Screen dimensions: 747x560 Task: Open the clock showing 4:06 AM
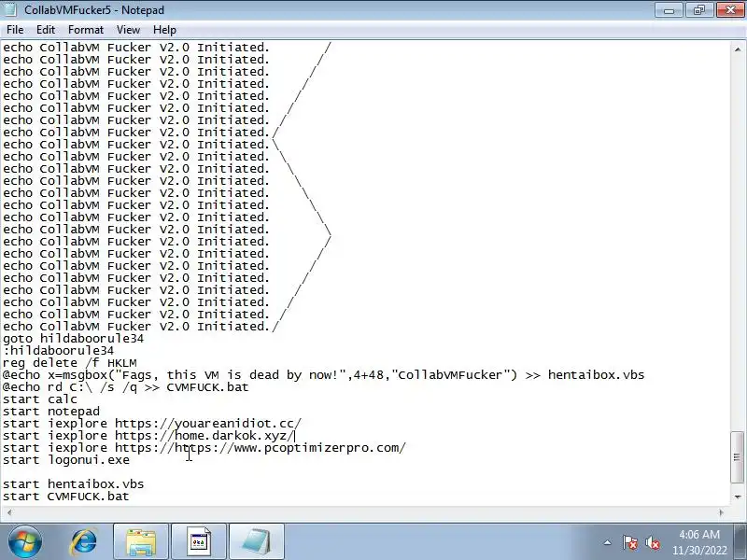(x=698, y=534)
